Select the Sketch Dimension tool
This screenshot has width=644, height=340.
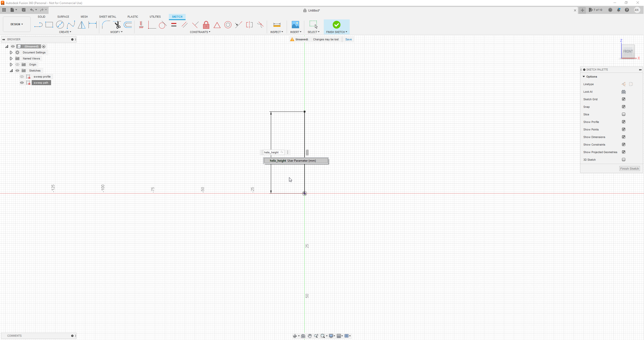pos(93,25)
